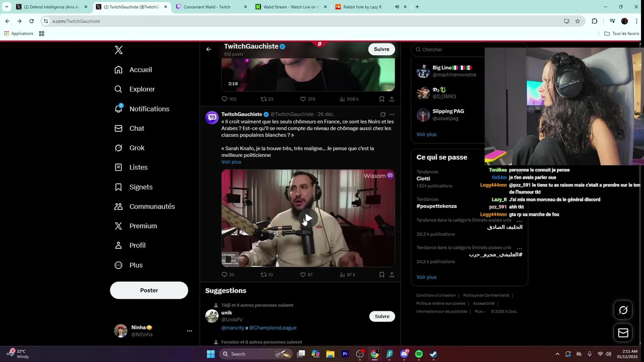View stats of the 508 k views post
The width and height of the screenshot is (644, 362).
(349, 99)
